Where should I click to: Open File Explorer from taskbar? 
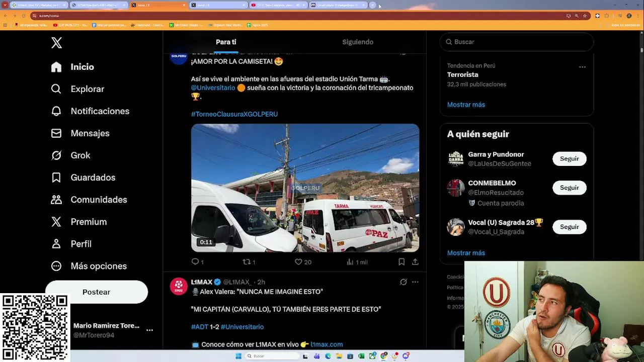click(339, 356)
